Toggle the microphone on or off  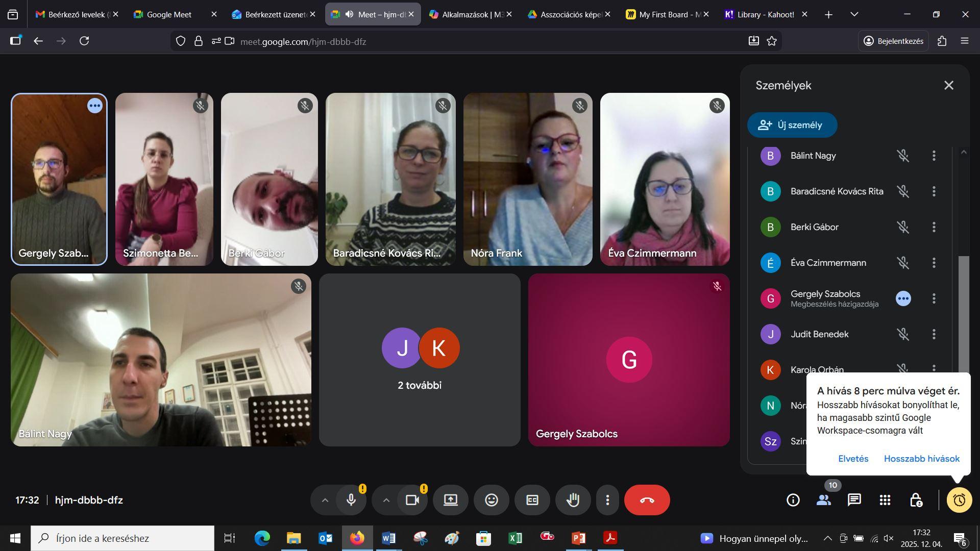click(351, 500)
